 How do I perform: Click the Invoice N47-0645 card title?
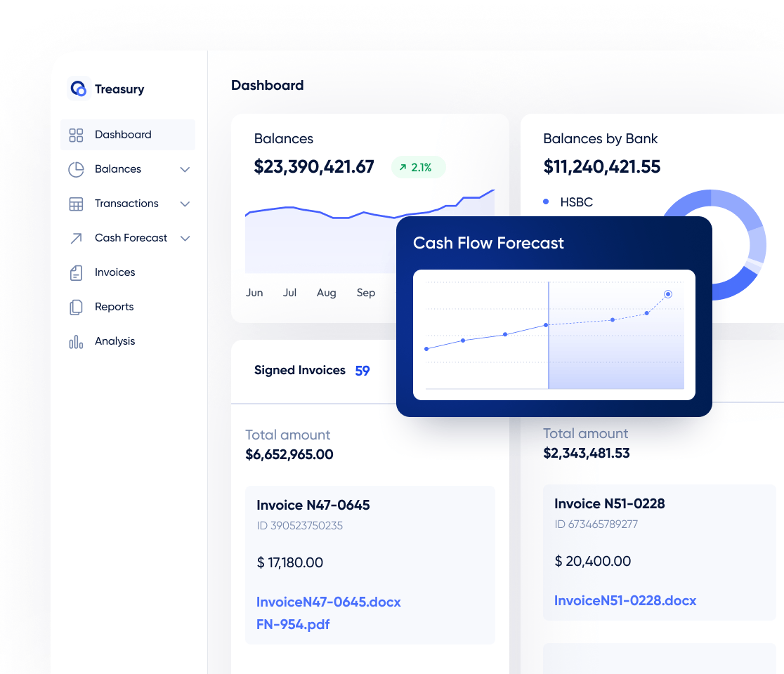pyautogui.click(x=313, y=505)
